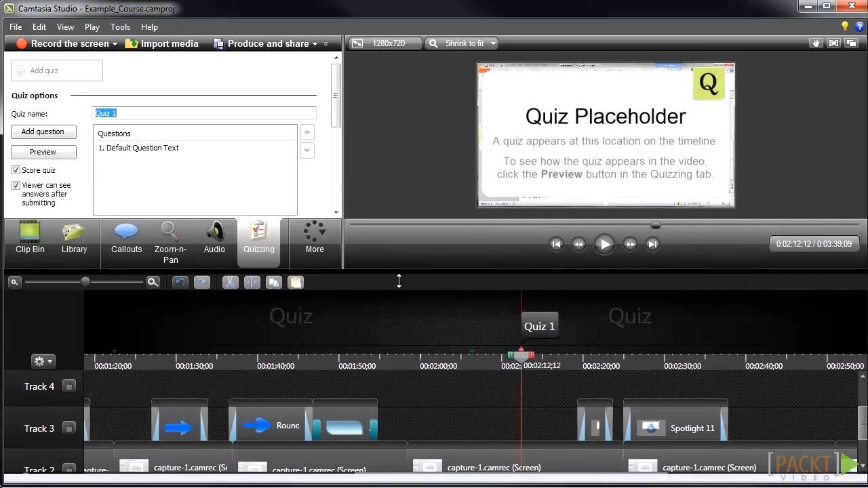
Task: Open the Play menu
Action: 92,27
